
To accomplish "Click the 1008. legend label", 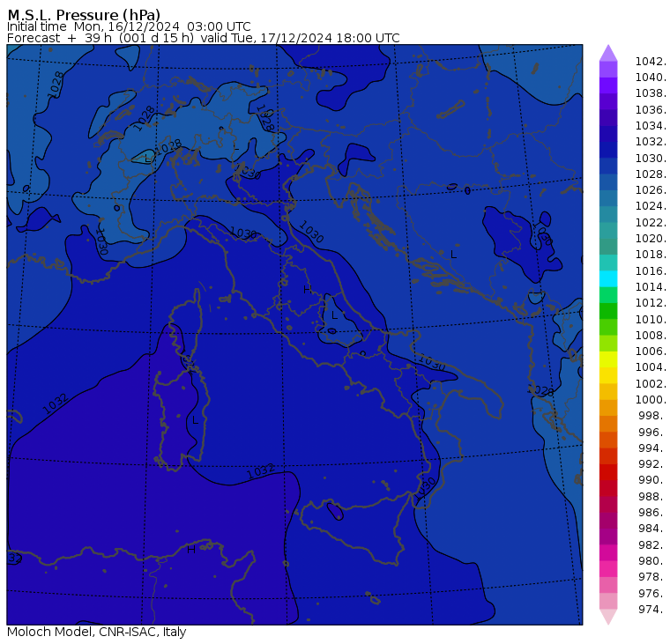I will tap(651, 336).
